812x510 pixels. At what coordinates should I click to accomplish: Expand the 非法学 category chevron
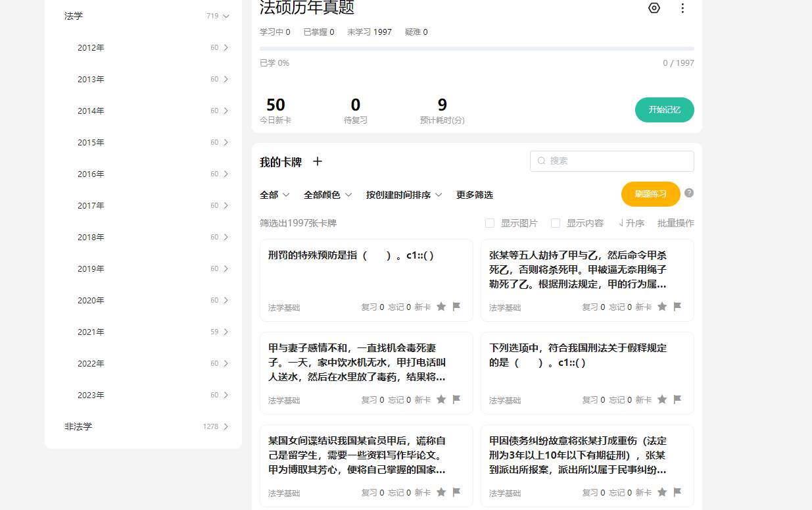(226, 426)
